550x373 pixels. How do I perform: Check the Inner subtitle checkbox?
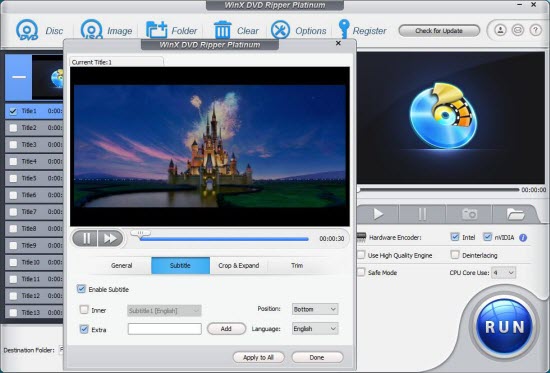click(84, 310)
